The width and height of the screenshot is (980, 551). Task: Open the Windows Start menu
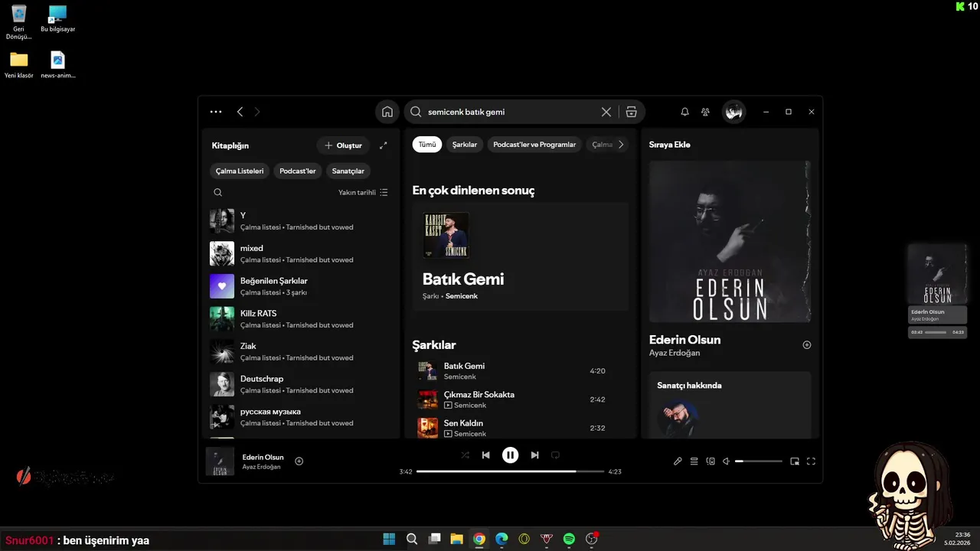389,539
